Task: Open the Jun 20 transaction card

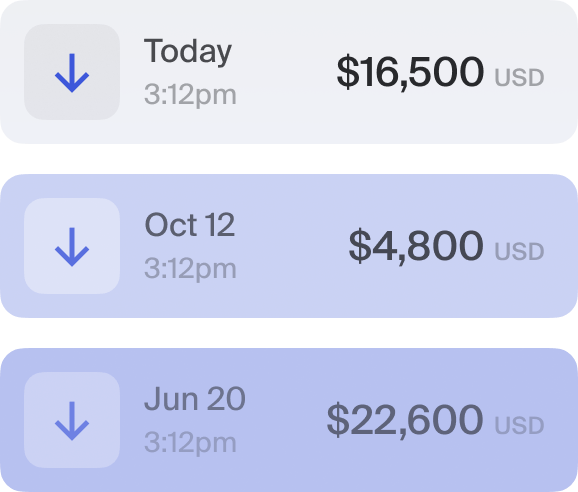Action: [289, 420]
